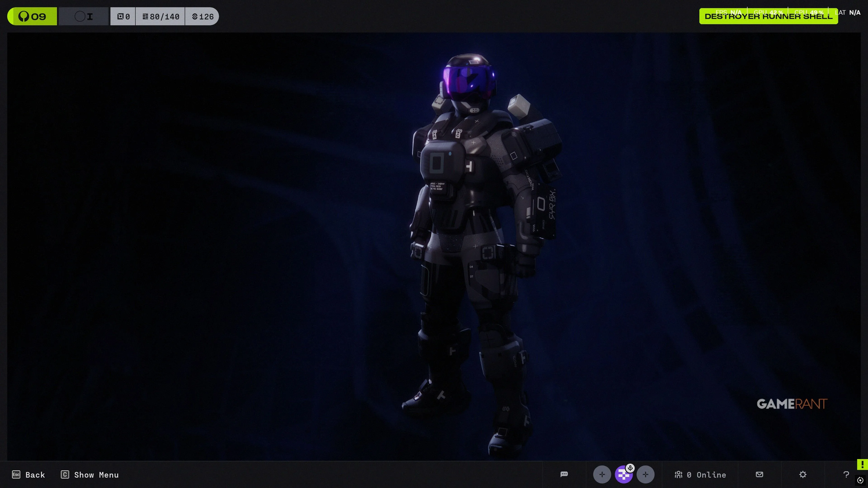Open settings gear in bottom bar
The height and width of the screenshot is (488, 868).
coord(803,474)
